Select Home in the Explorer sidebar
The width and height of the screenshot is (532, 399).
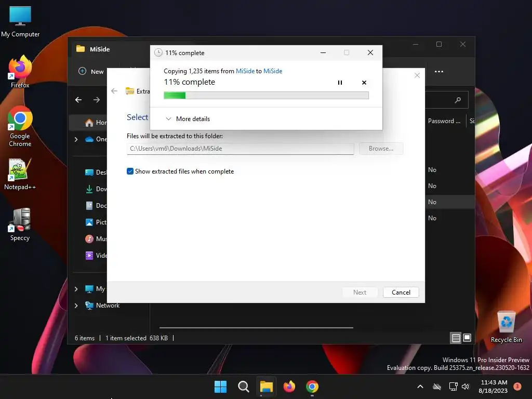click(96, 123)
